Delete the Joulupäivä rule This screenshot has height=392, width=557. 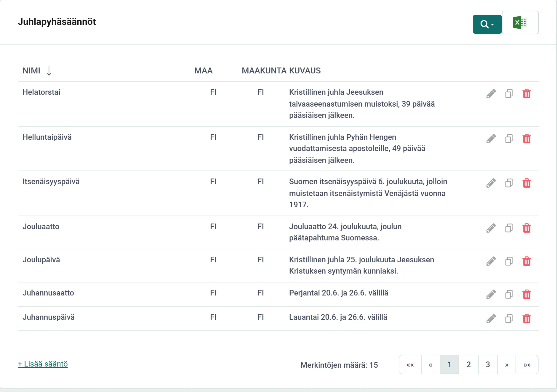point(527,261)
